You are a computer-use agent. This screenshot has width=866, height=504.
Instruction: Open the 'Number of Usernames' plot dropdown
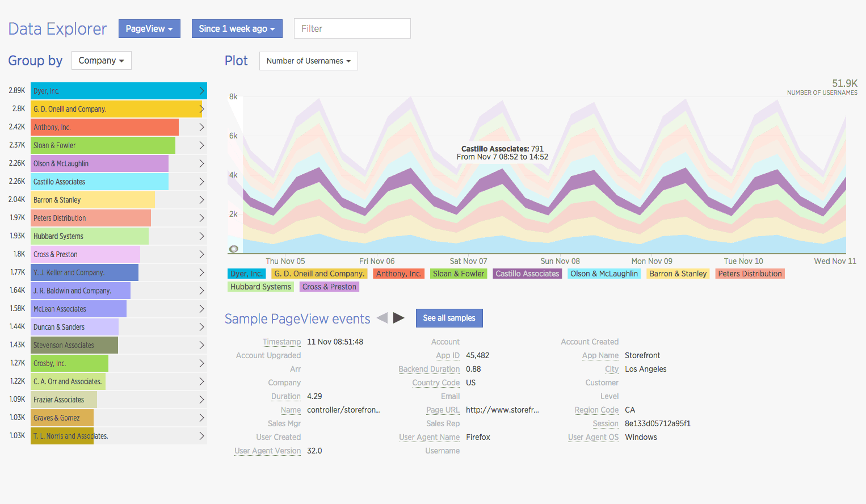click(308, 61)
